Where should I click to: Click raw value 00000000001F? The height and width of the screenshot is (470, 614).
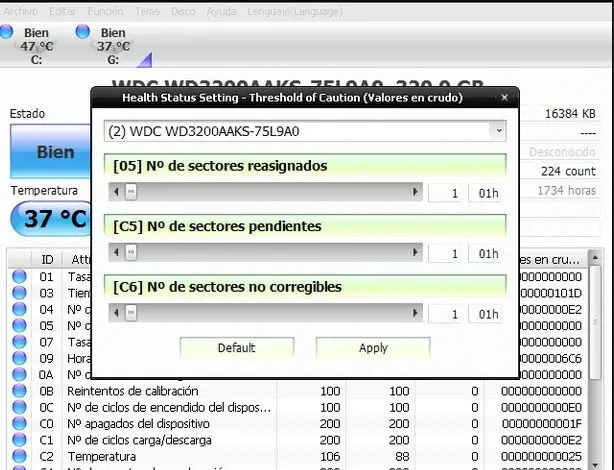(542, 423)
